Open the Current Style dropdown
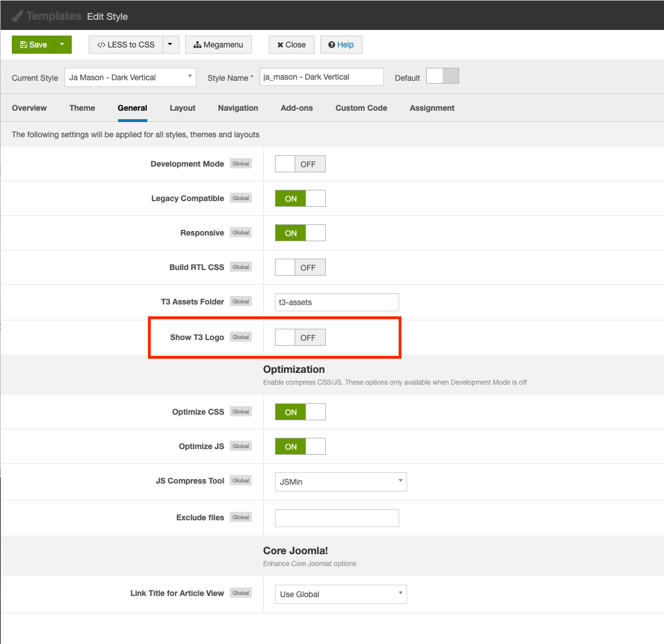 click(130, 77)
